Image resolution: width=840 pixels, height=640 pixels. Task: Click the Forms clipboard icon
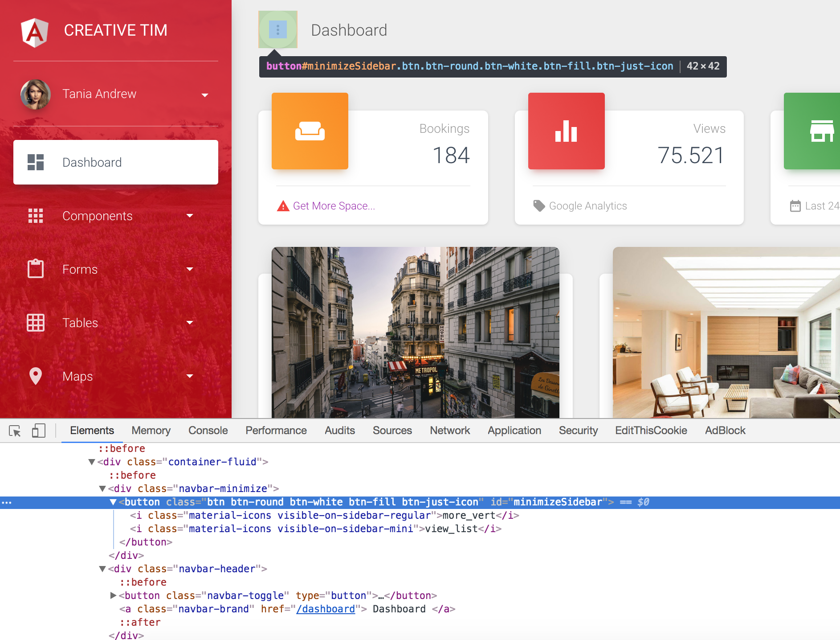click(x=36, y=269)
